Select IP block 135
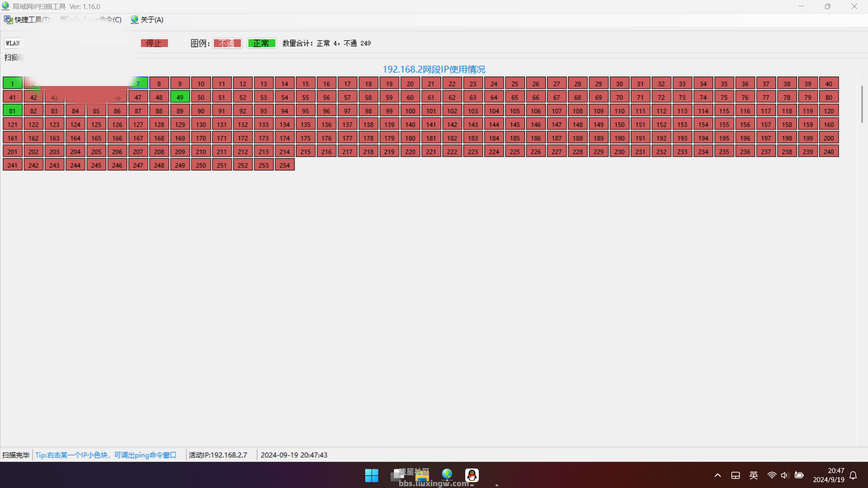868x488 pixels. (x=305, y=124)
